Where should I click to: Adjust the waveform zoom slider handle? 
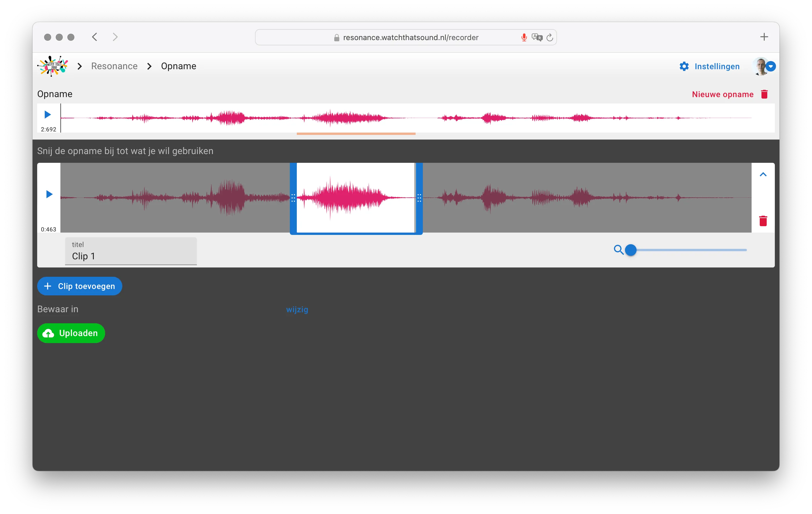click(631, 250)
